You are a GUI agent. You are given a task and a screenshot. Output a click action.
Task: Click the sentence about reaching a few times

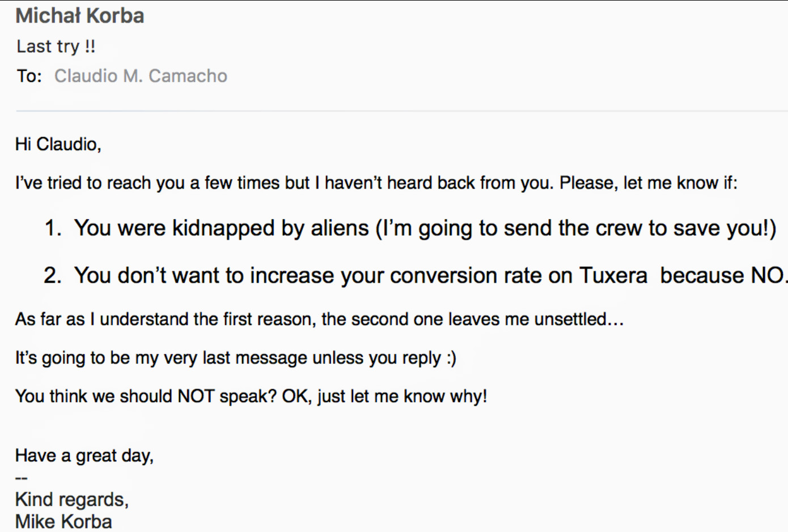click(376, 183)
